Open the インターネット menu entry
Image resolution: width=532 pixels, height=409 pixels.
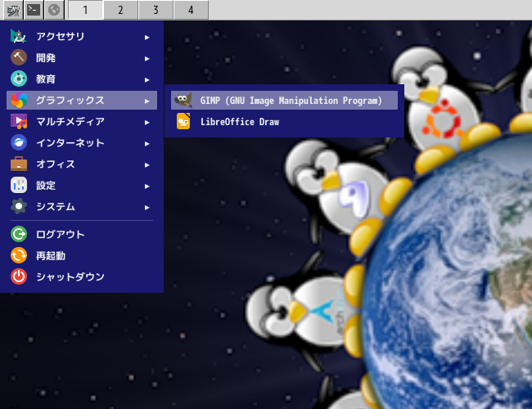[x=82, y=143]
